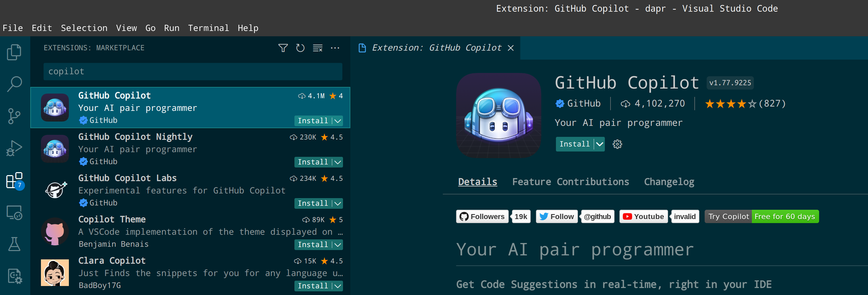Viewport: 868px width, 295px height.
Task: Expand Install dropdown arrow in details page
Action: click(x=600, y=144)
